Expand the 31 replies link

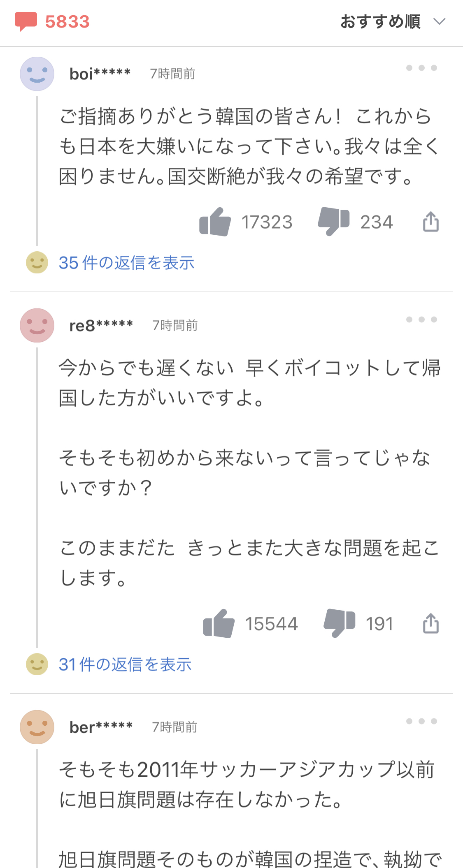point(125,664)
